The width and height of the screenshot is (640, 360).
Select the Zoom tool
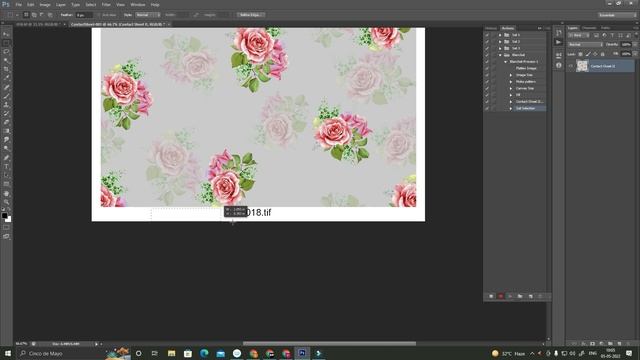[6, 202]
